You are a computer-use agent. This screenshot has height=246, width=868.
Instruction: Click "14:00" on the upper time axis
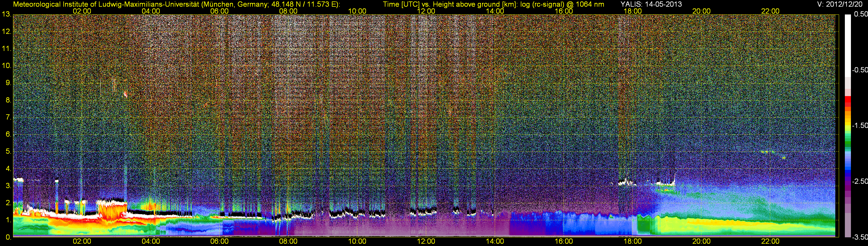(495, 11)
